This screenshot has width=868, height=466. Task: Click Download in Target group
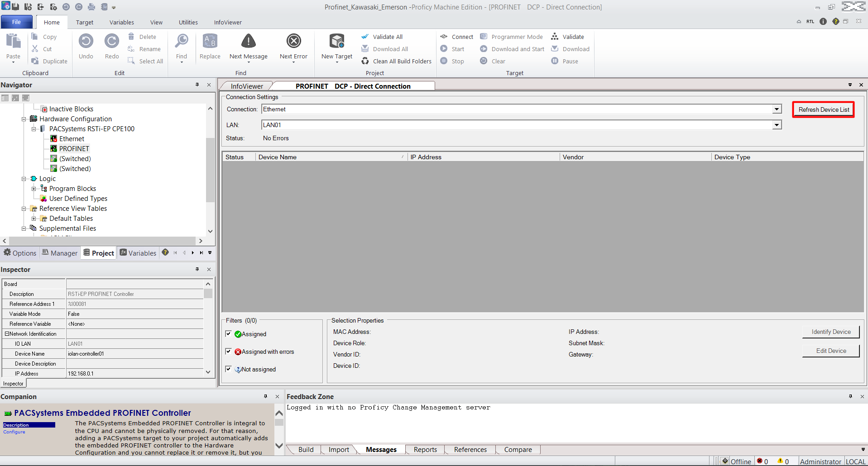click(x=571, y=49)
